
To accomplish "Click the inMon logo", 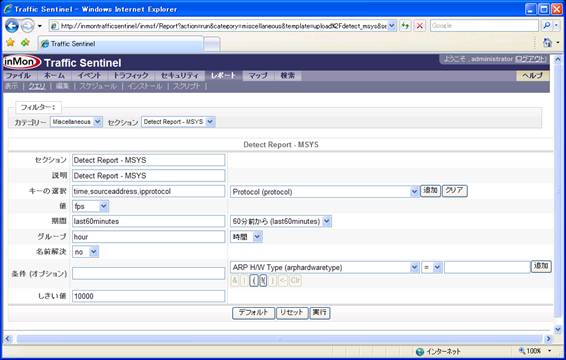I will [22, 62].
